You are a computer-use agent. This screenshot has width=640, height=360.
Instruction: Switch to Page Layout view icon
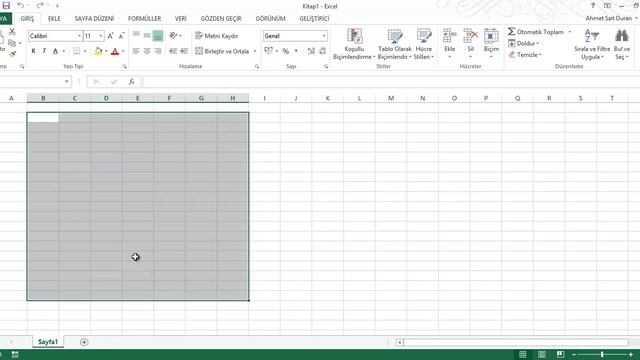click(542, 354)
